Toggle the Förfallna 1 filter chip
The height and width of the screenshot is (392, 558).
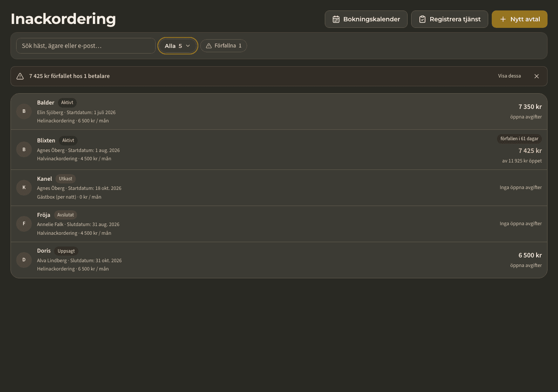[x=224, y=46]
